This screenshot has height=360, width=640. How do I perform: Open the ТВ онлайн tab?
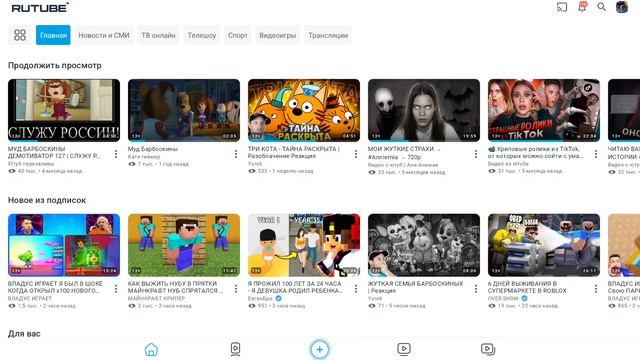point(158,35)
